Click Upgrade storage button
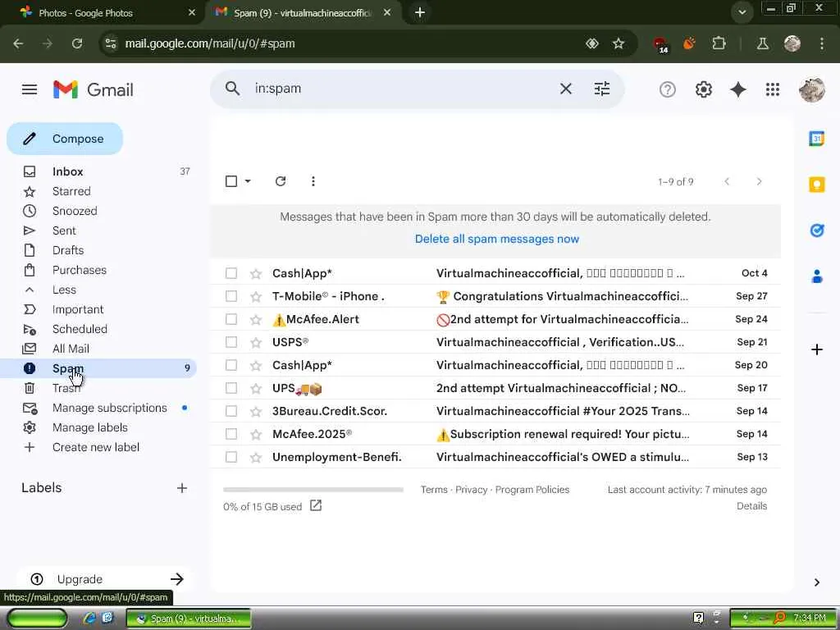This screenshot has width=840, height=630. (105, 579)
